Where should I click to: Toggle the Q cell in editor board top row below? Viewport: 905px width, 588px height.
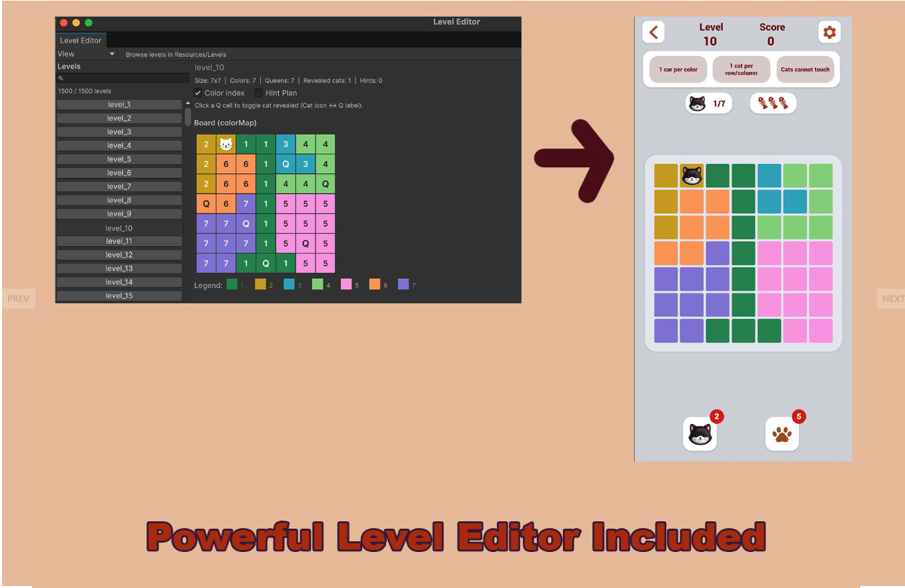point(285,164)
